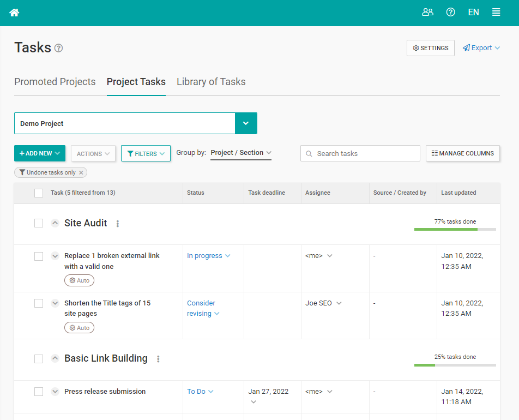The image size is (519, 420).
Task: Open the hamburger menu icon
Action: pos(496,12)
